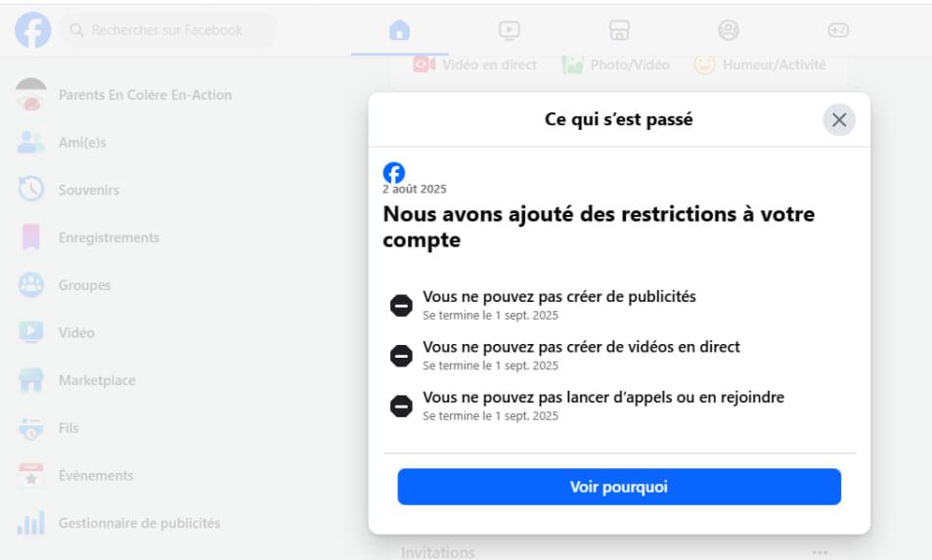Viewport: 932px width, 560px height.
Task: Open the Home tab icon
Action: [x=399, y=29]
